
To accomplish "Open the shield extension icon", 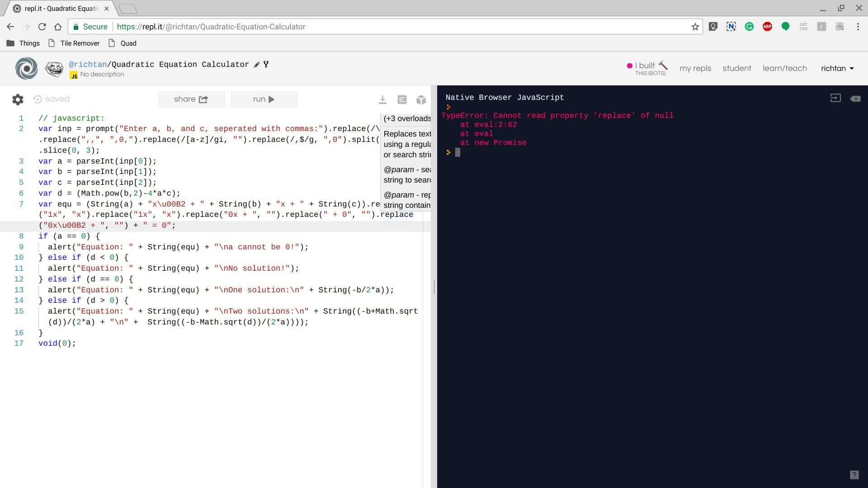I will point(713,27).
